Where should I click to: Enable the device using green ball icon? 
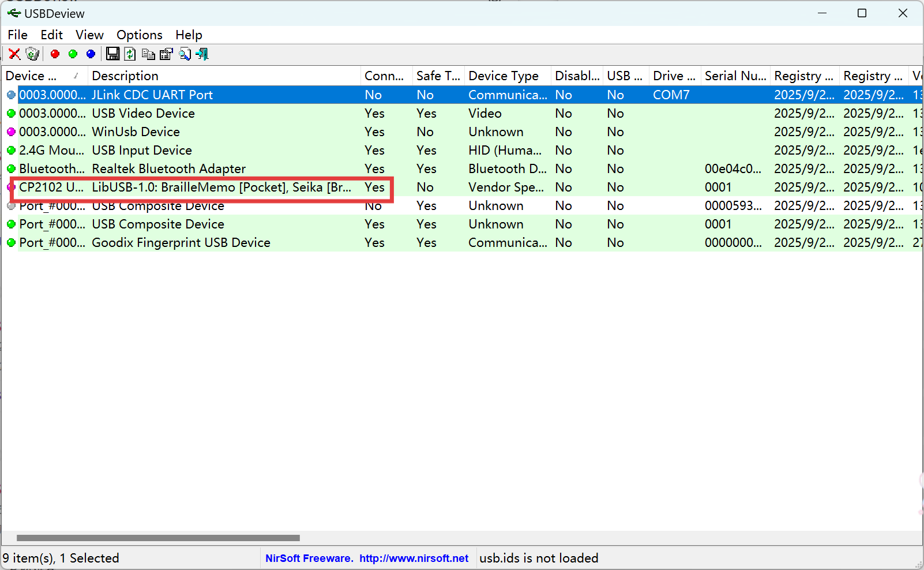click(73, 54)
